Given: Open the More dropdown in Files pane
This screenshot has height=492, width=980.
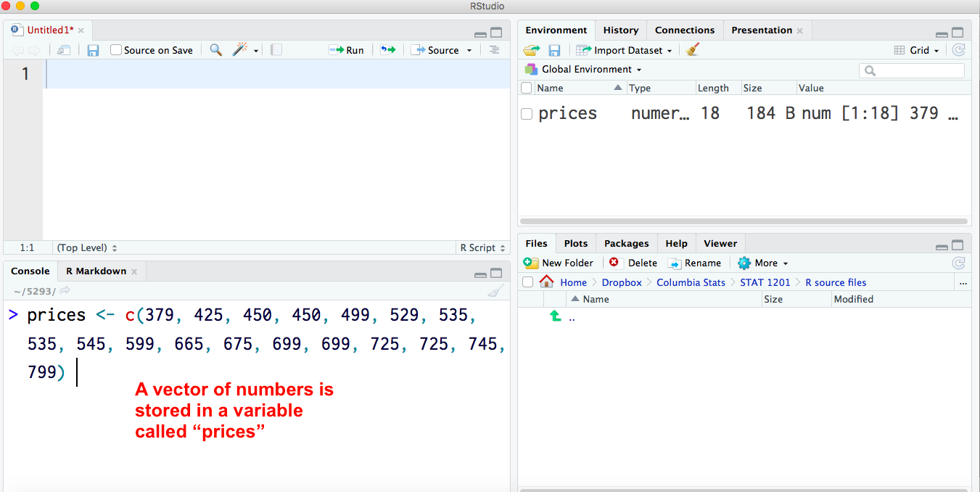Looking at the screenshot, I should (763, 263).
